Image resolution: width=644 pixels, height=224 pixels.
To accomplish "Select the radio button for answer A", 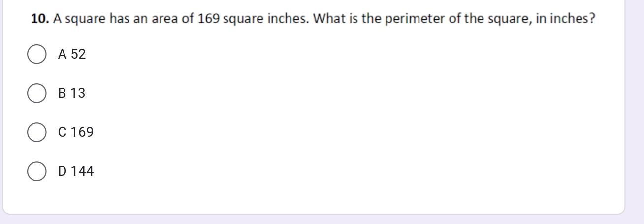I will pos(37,54).
